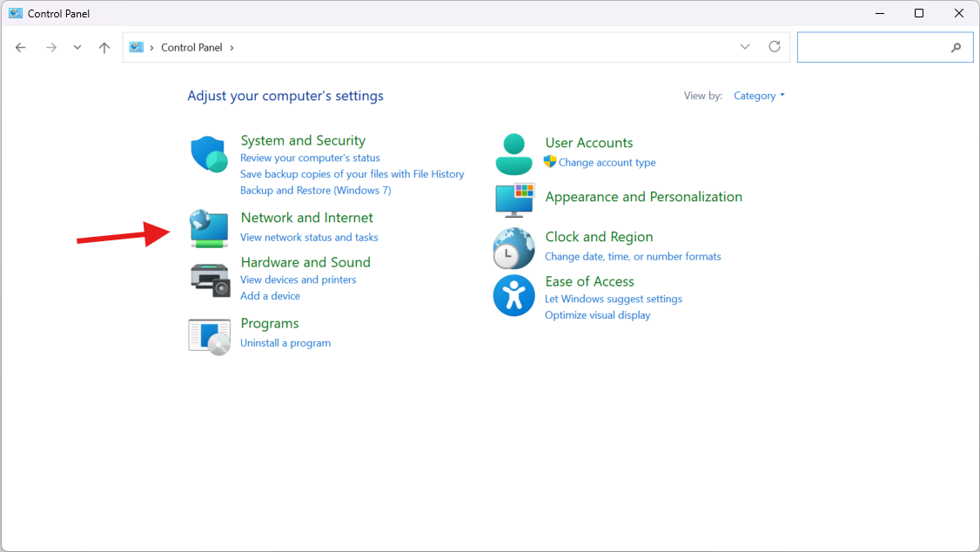Open Review your computer's status
Screen dimensions: 980x552
310,158
